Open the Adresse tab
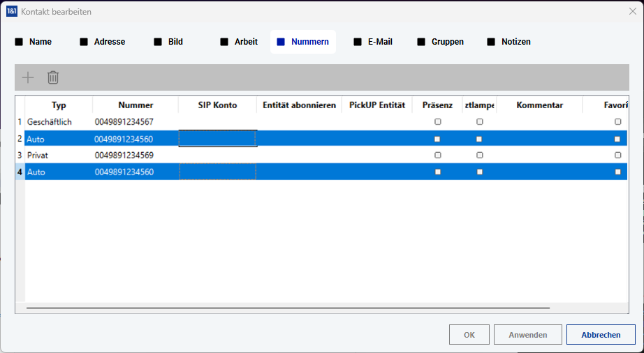Image resolution: width=644 pixels, height=353 pixels. tap(103, 42)
